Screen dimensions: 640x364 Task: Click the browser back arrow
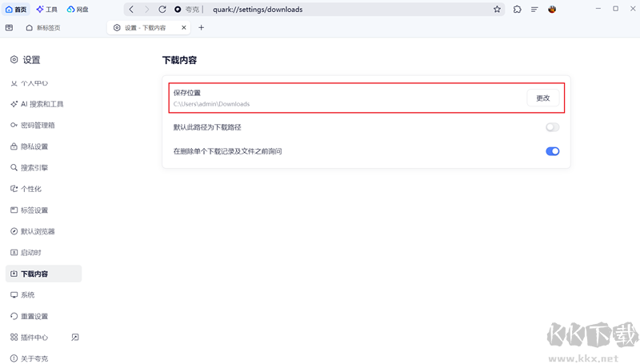click(131, 10)
